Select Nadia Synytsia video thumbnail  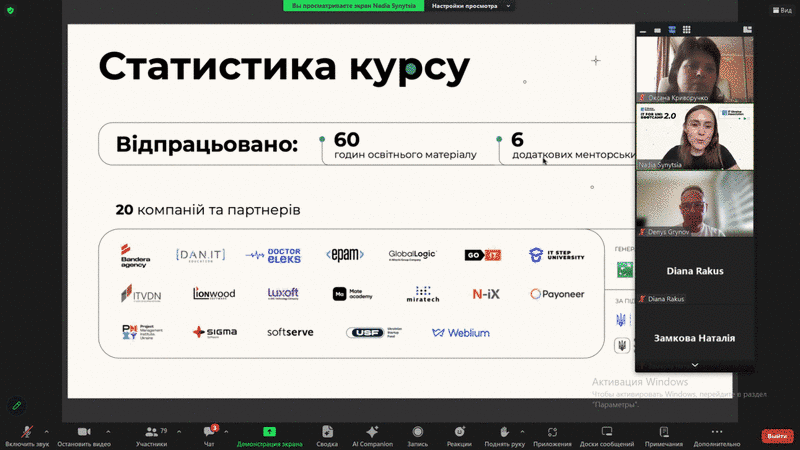point(694,137)
